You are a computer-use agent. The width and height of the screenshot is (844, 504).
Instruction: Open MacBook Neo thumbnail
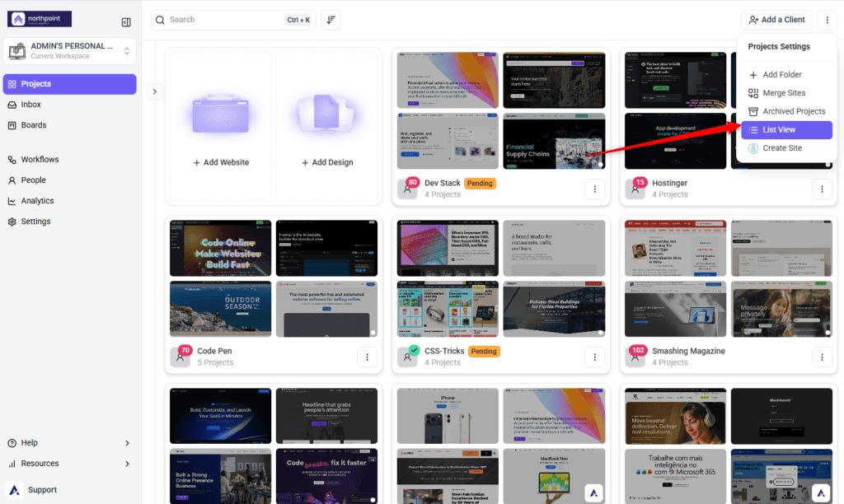(x=554, y=476)
